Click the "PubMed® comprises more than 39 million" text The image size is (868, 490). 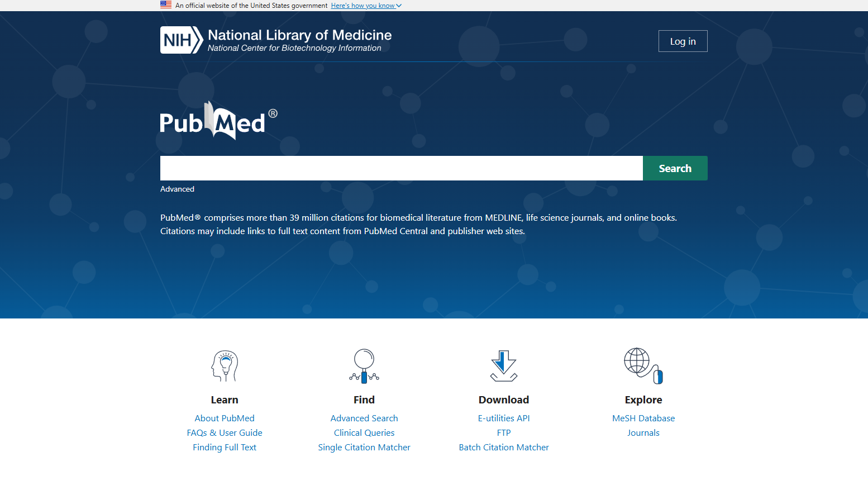click(x=418, y=224)
